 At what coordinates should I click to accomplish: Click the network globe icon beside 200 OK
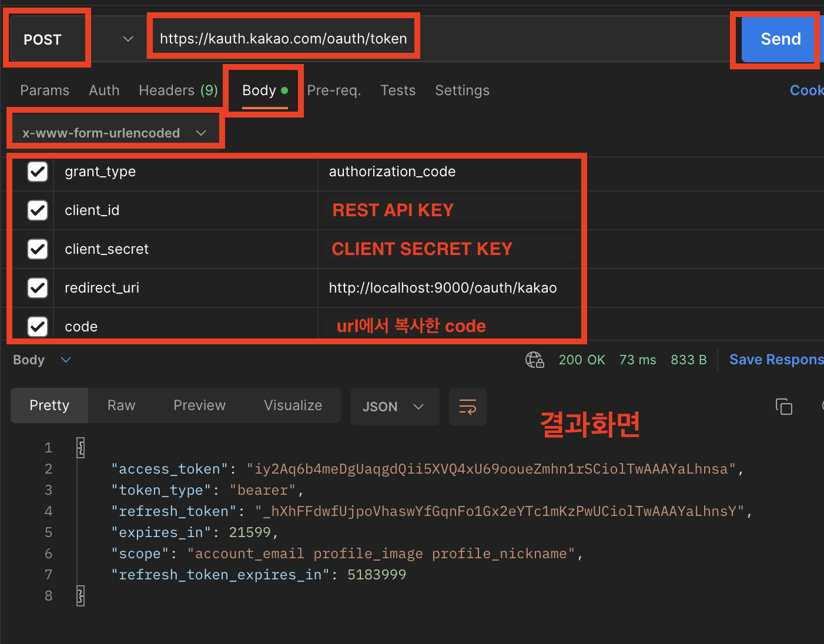[534, 360]
